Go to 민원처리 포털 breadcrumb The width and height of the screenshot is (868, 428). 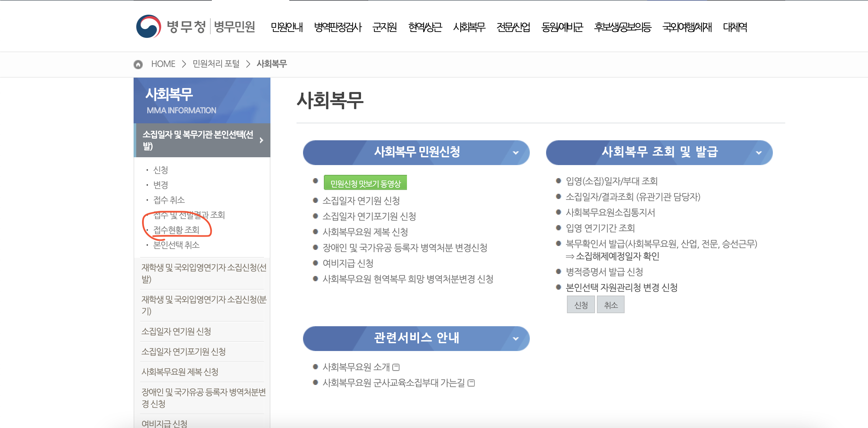pos(216,64)
